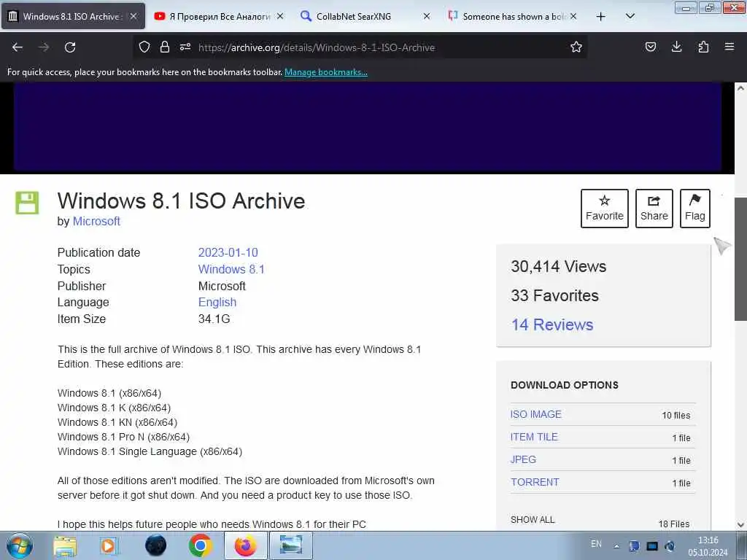Click scrollbar down arrow
747x560 pixels.
coord(740,525)
